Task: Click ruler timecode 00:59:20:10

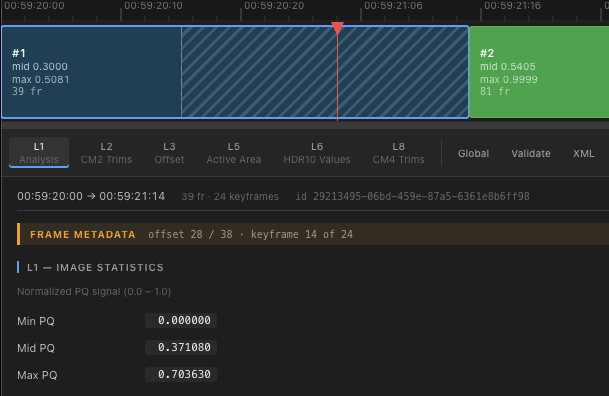Action: (153, 6)
